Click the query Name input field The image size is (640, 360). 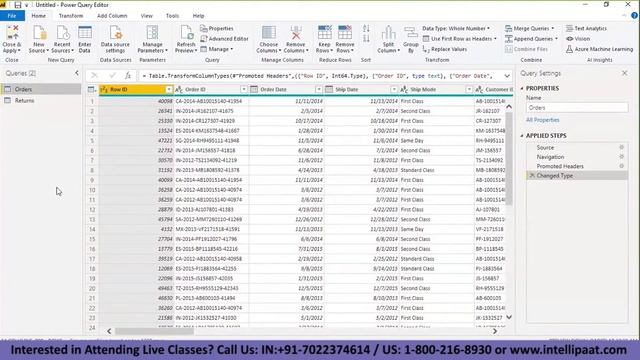(x=577, y=108)
